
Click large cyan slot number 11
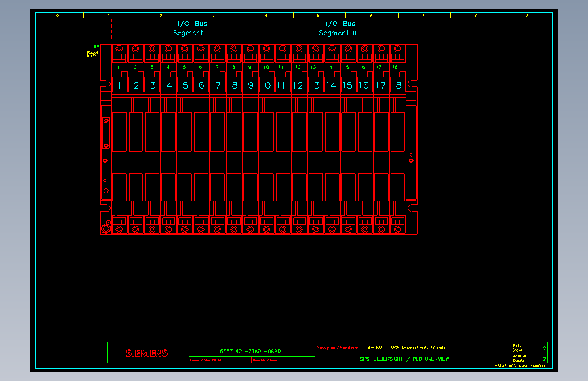281,85
